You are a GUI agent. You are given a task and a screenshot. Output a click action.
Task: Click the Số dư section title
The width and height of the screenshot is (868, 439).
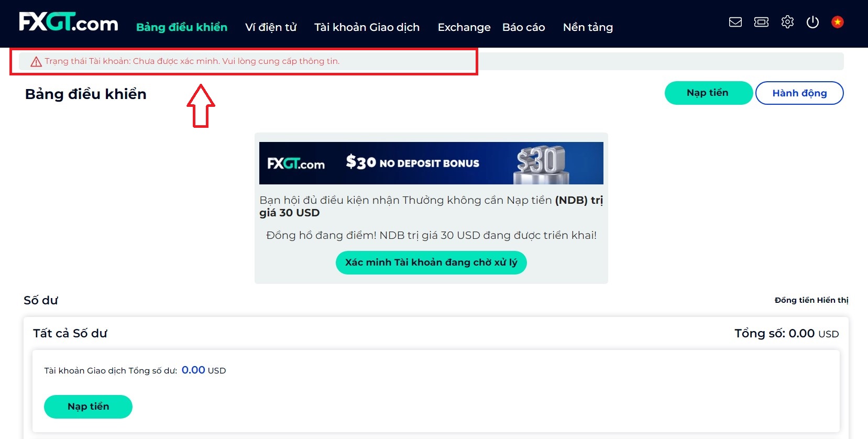click(x=41, y=300)
